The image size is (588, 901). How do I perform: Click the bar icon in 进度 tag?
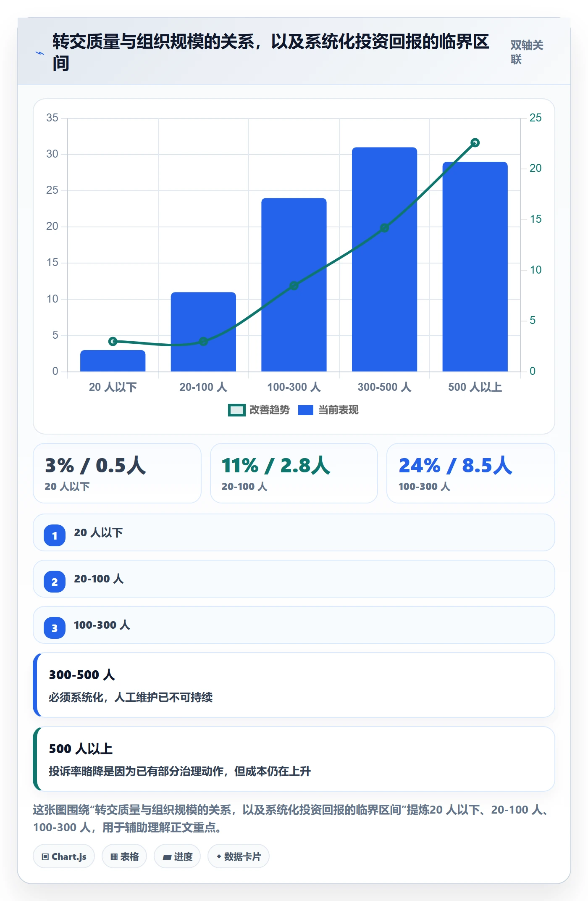[x=167, y=857]
